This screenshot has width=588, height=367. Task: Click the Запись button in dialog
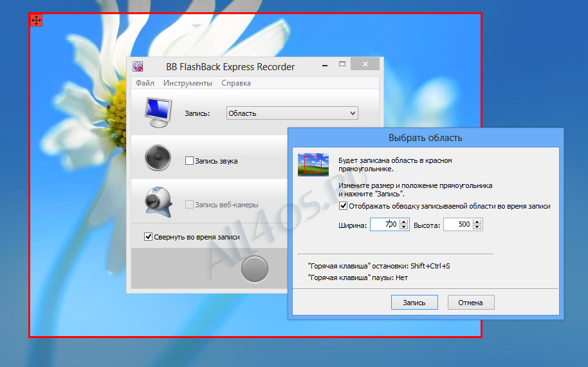click(x=414, y=303)
